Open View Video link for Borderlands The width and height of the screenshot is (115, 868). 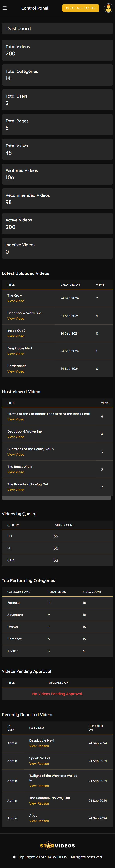[x=16, y=371]
